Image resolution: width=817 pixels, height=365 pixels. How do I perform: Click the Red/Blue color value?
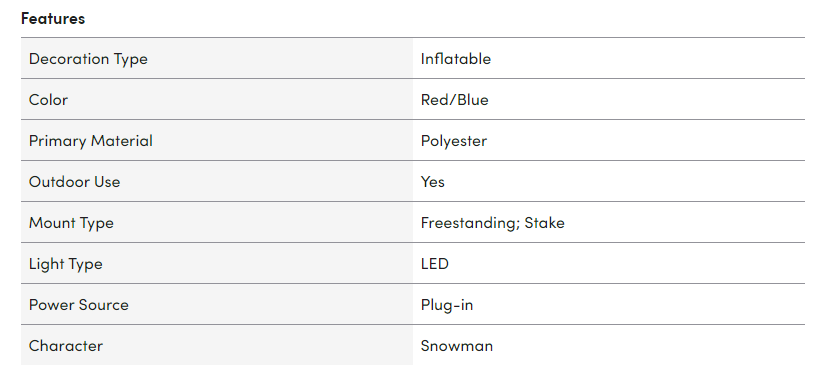click(x=454, y=99)
